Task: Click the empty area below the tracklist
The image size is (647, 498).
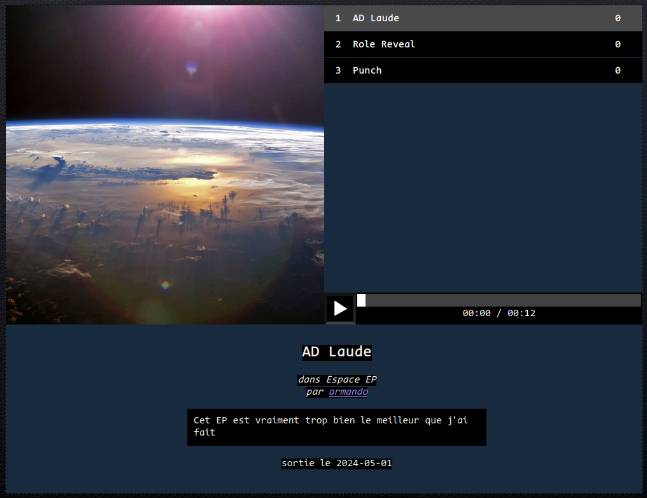Action: point(483,185)
